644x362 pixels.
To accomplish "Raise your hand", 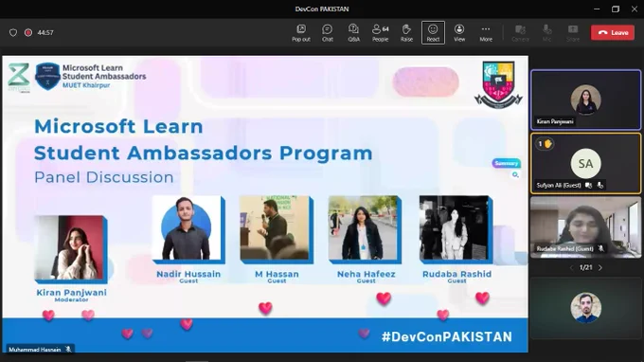I will (x=406, y=33).
